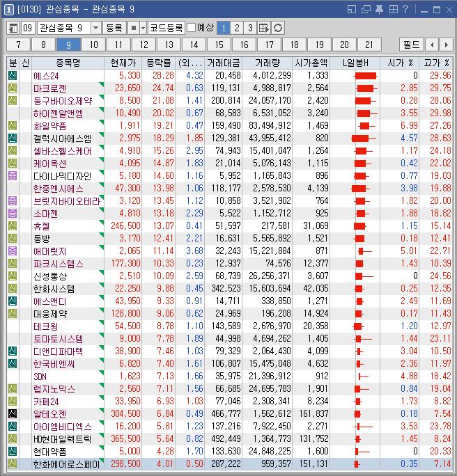Switch to group tab 14
Image resolution: width=457 pixels, height=476 pixels.
194,45
